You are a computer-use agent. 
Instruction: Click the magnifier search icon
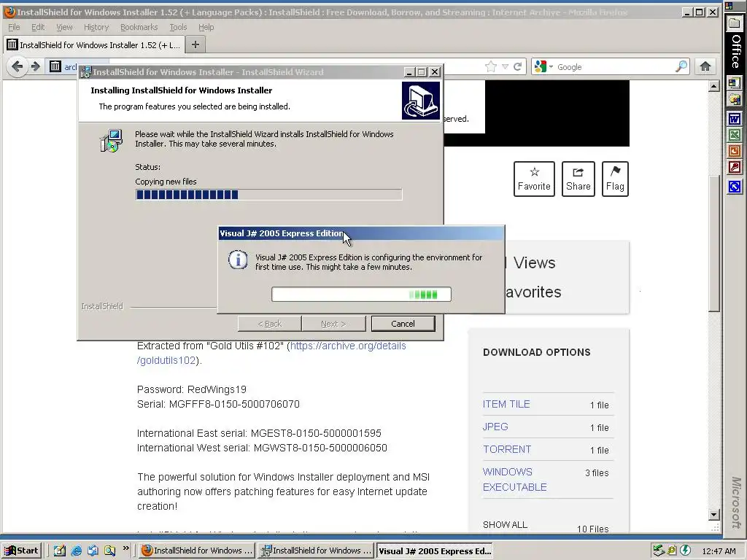pos(681,66)
